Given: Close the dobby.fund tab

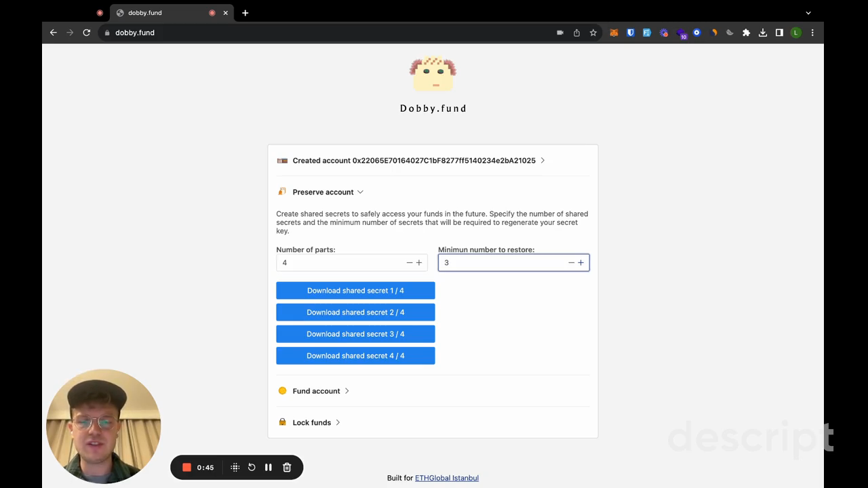Looking at the screenshot, I should (x=226, y=13).
